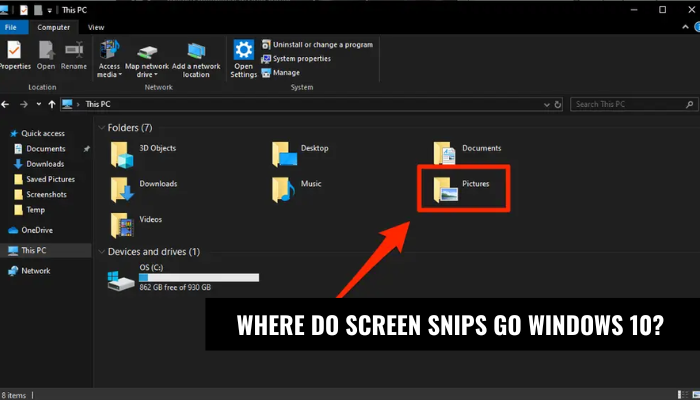The height and width of the screenshot is (400, 700).
Task: Open the Access media dropdown
Action: 109,58
